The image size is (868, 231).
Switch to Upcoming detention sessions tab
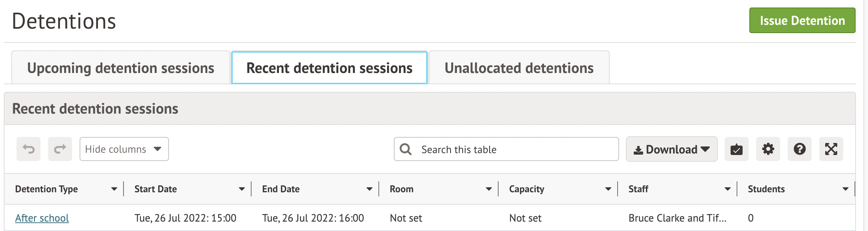pos(121,68)
